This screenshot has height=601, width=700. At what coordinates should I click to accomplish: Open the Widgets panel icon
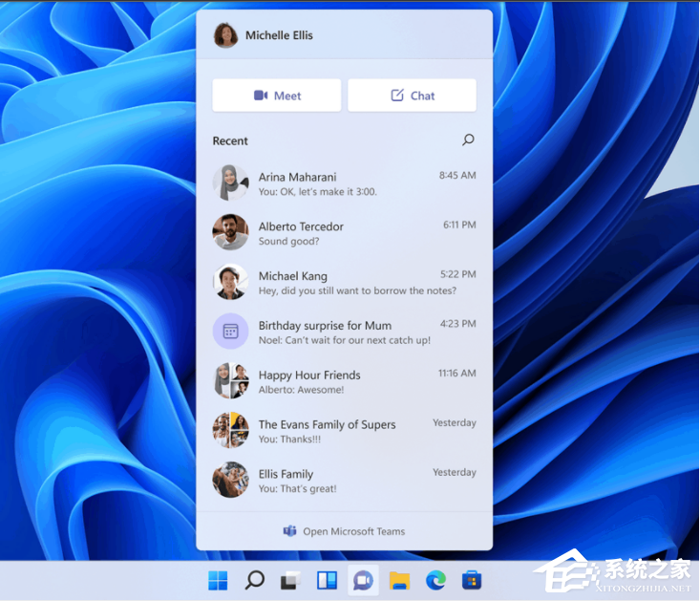(x=327, y=580)
